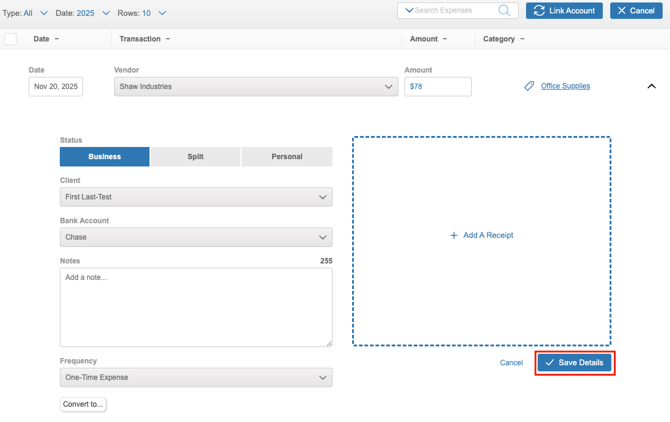Click the Convert to... button
This screenshot has height=422, width=670.
[83, 404]
